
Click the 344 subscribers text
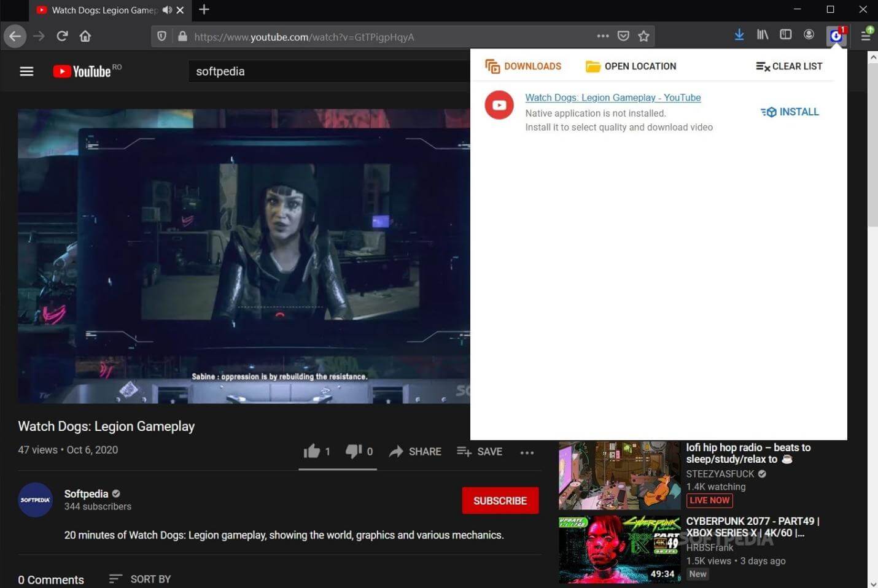[98, 506]
